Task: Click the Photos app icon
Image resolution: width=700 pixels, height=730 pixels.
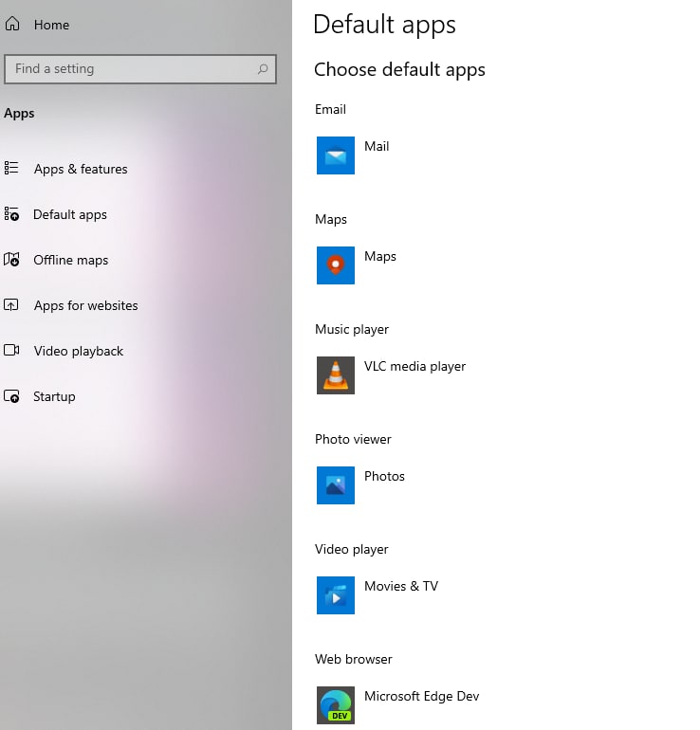Action: pos(336,485)
